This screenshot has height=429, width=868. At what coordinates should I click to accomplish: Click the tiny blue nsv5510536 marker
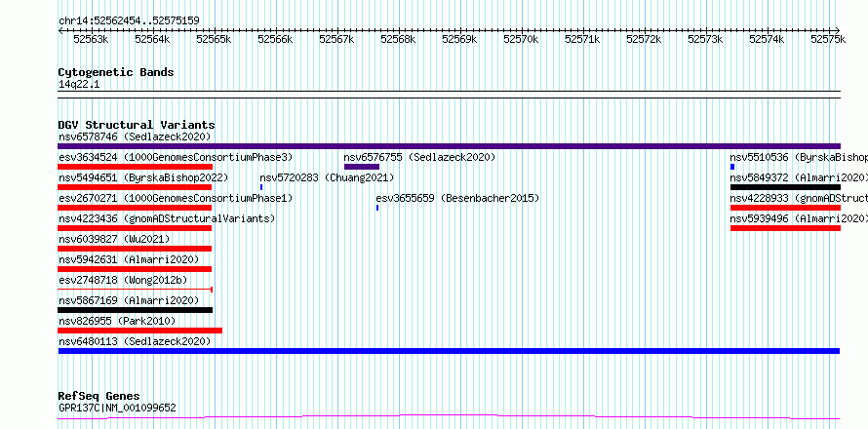click(732, 167)
